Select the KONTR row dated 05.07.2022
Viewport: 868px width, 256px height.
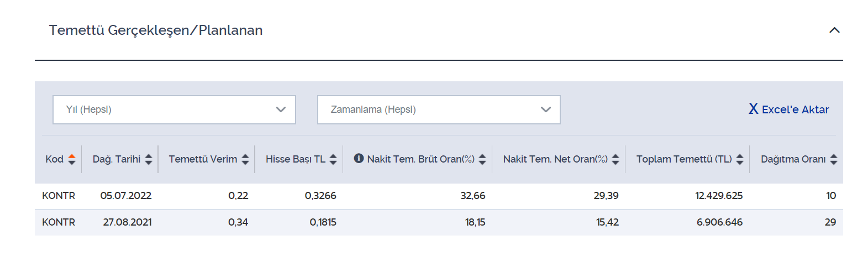pyautogui.click(x=439, y=196)
